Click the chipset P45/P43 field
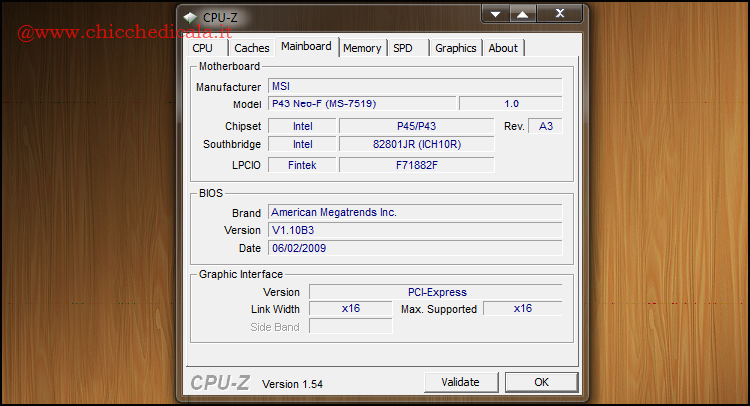 [416, 126]
